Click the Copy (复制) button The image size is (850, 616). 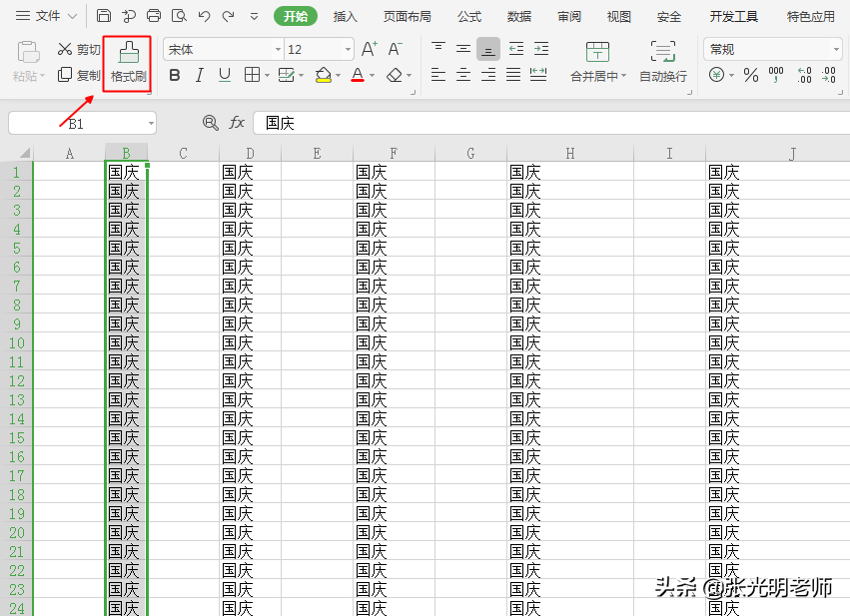coord(79,75)
